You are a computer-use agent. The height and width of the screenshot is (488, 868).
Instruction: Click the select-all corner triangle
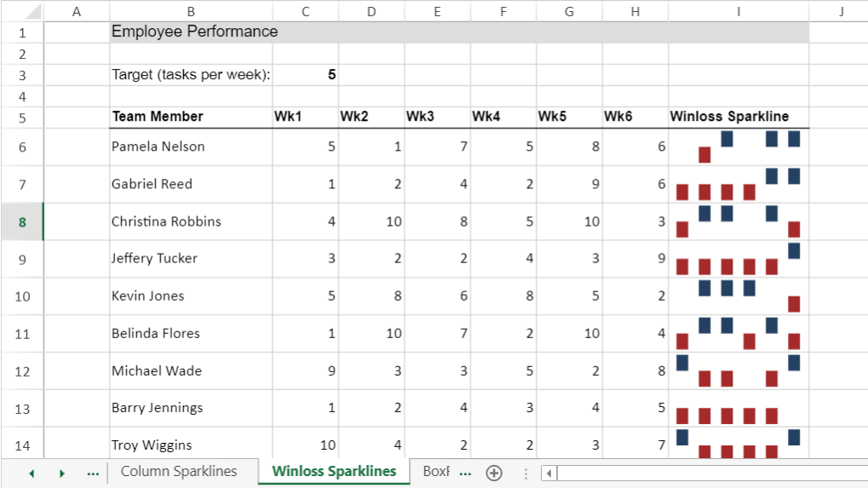pyautogui.click(x=33, y=12)
